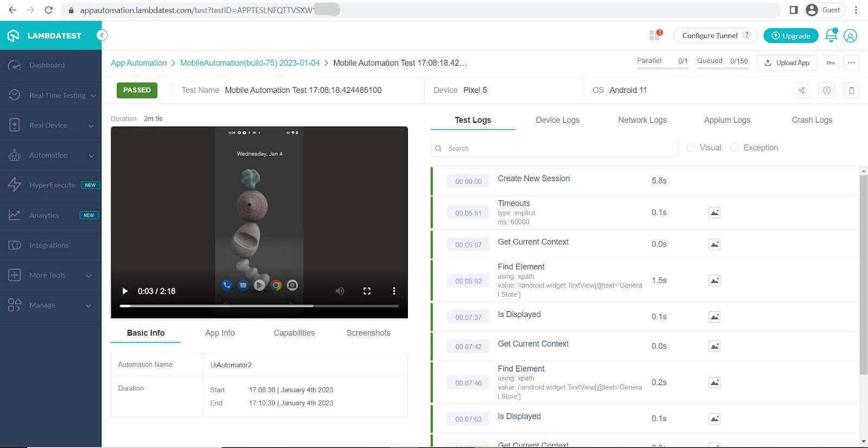Image resolution: width=868 pixels, height=448 pixels.
Task: Open the Appium Logs tab
Action: [x=727, y=120]
